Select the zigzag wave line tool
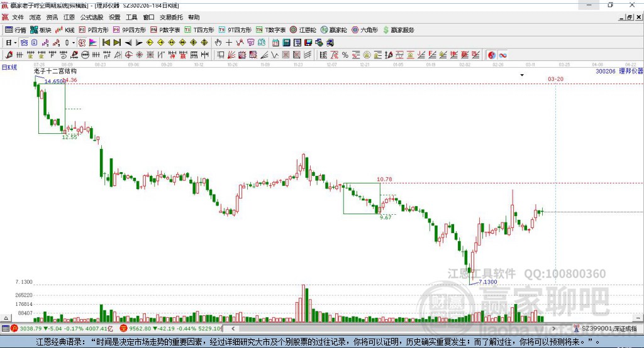Image resolution: width=644 pixels, height=348 pixels. click(275, 55)
